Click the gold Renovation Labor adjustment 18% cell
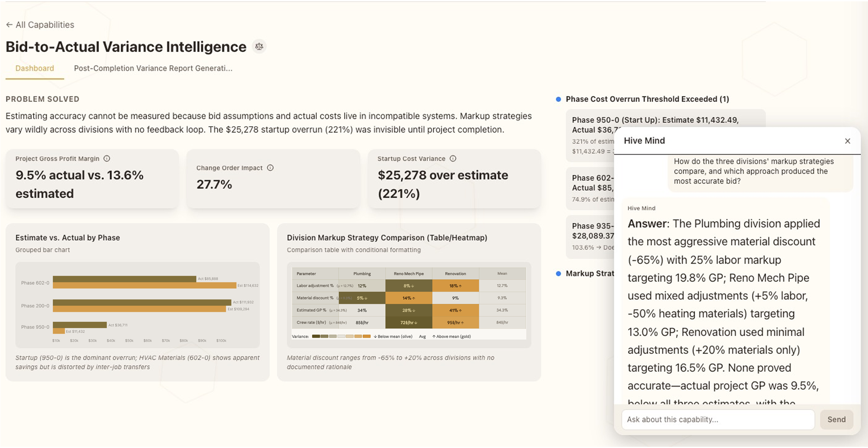This screenshot has width=868, height=448. (x=455, y=286)
